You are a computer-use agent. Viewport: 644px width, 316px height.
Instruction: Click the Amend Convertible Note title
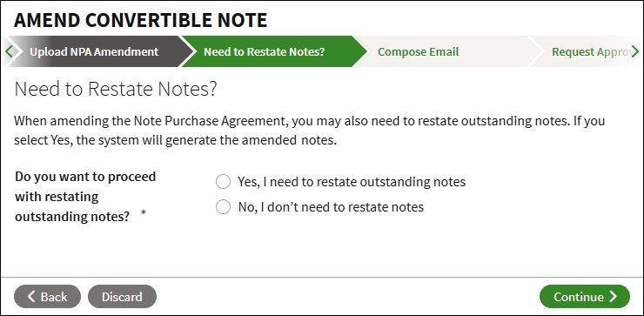click(140, 20)
